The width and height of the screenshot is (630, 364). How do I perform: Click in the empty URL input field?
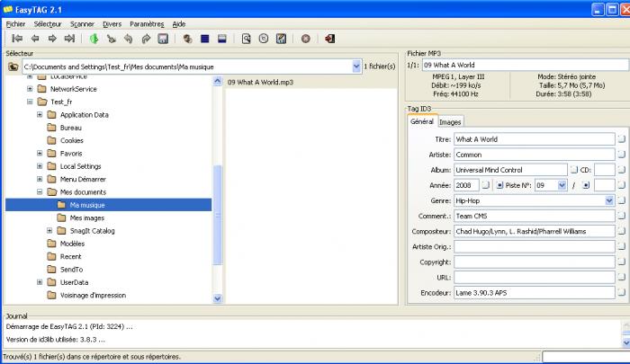click(x=534, y=278)
